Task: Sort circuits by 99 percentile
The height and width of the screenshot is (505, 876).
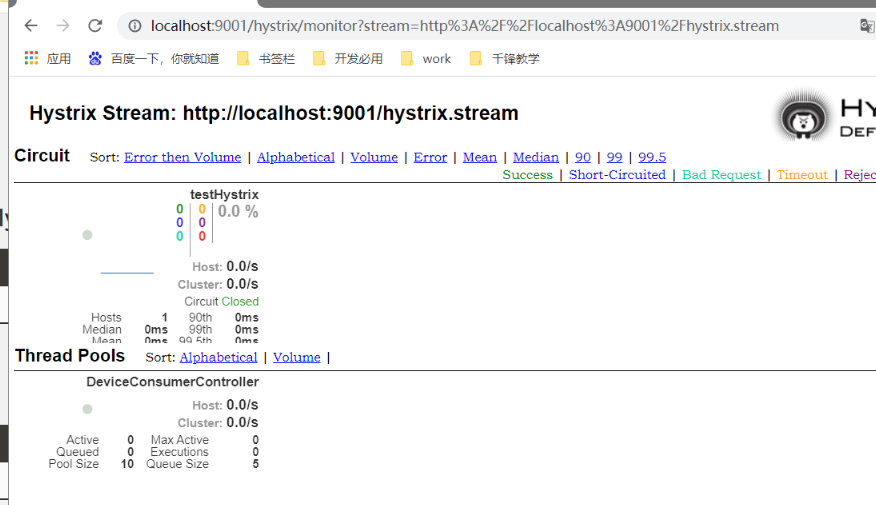Action: pos(615,158)
